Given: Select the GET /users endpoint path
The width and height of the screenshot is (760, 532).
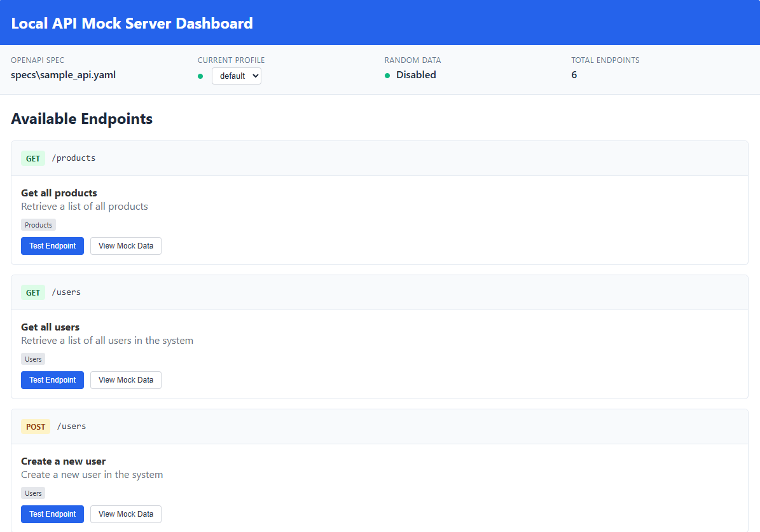Looking at the screenshot, I should click(x=66, y=292).
